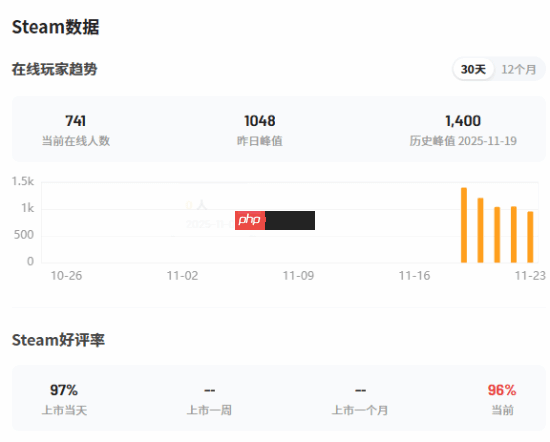This screenshot has height=442, width=550.
Task: Click the 在线玩家趋势 heading
Action: click(54, 69)
